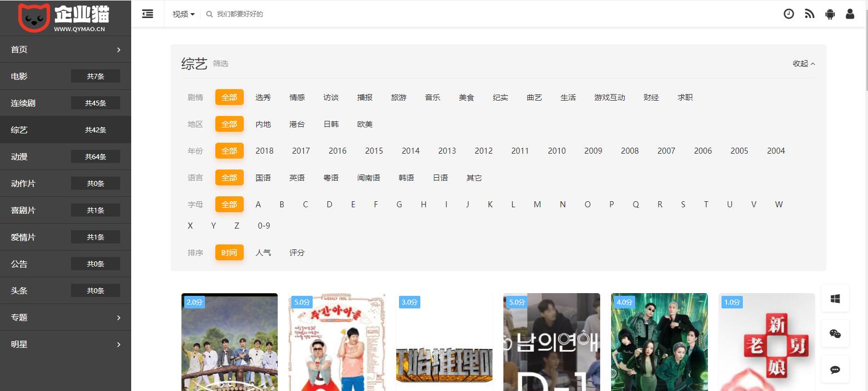Choose the 韩语 language filter
This screenshot has height=391, width=868.
pos(406,178)
